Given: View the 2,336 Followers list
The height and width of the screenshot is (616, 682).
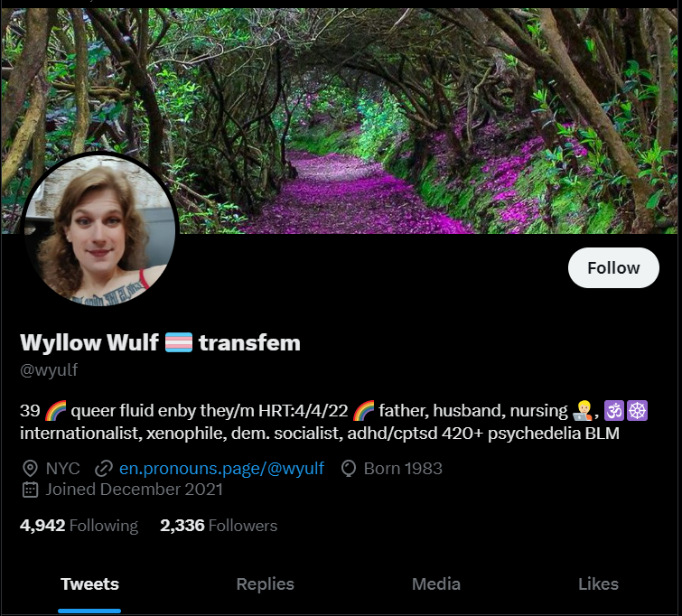Looking at the screenshot, I should point(219,526).
